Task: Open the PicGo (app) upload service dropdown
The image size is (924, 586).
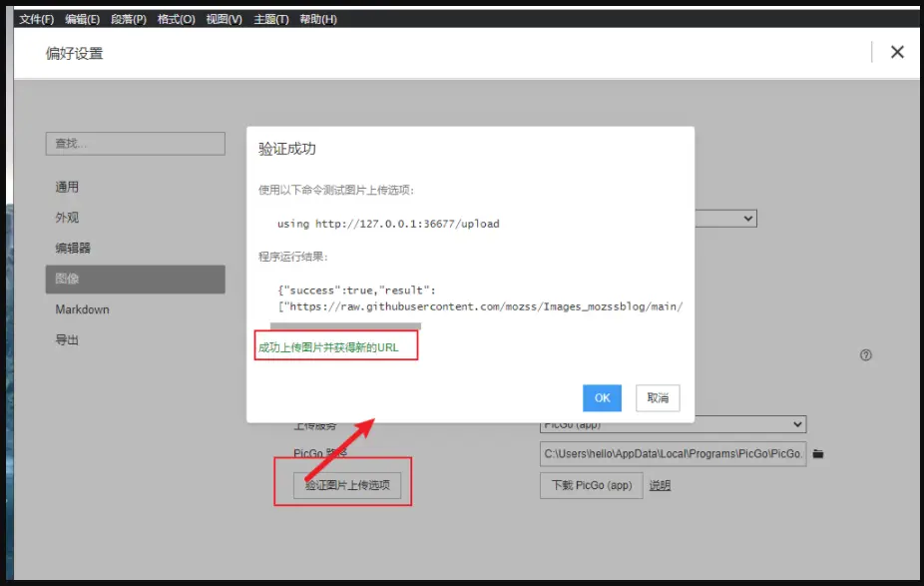Action: tap(673, 424)
